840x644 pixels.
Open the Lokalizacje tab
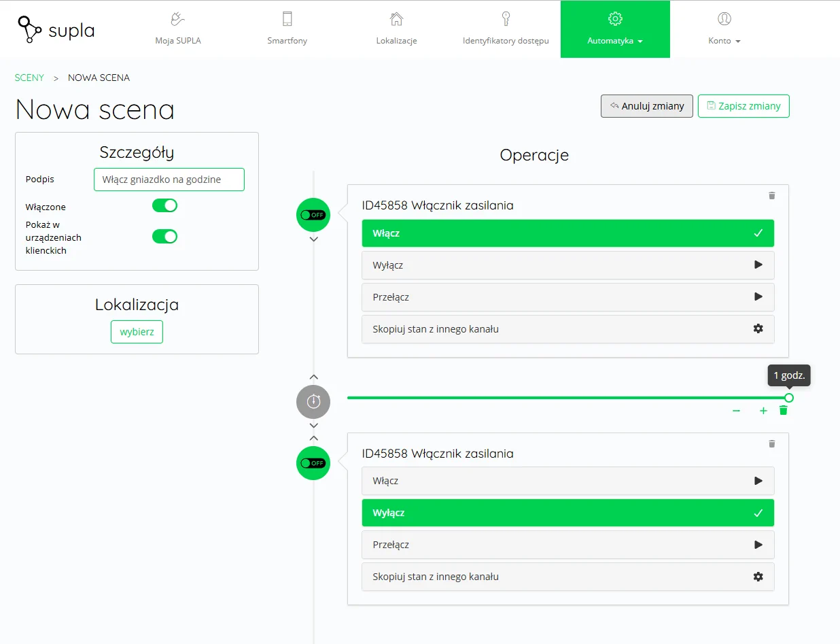tap(396, 29)
